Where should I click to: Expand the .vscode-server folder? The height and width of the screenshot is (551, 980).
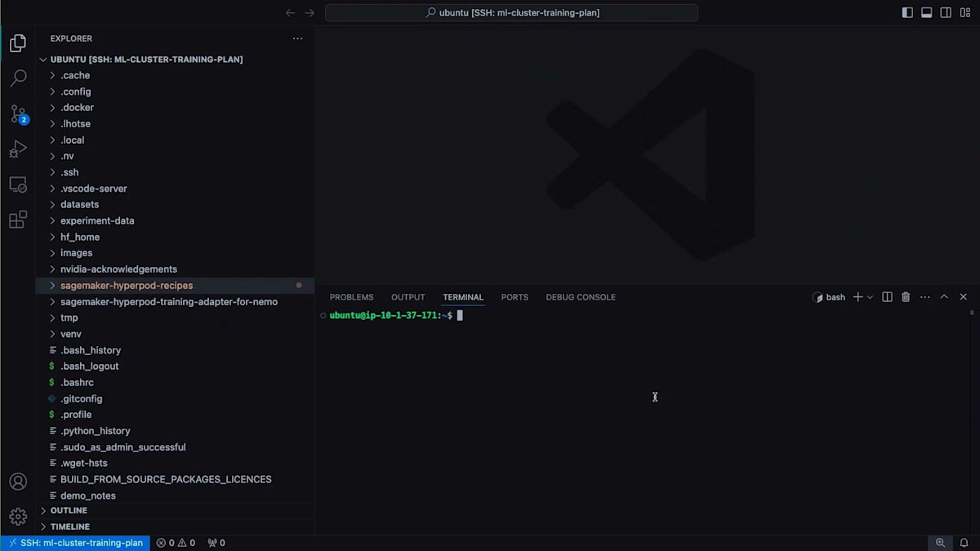pos(175,189)
